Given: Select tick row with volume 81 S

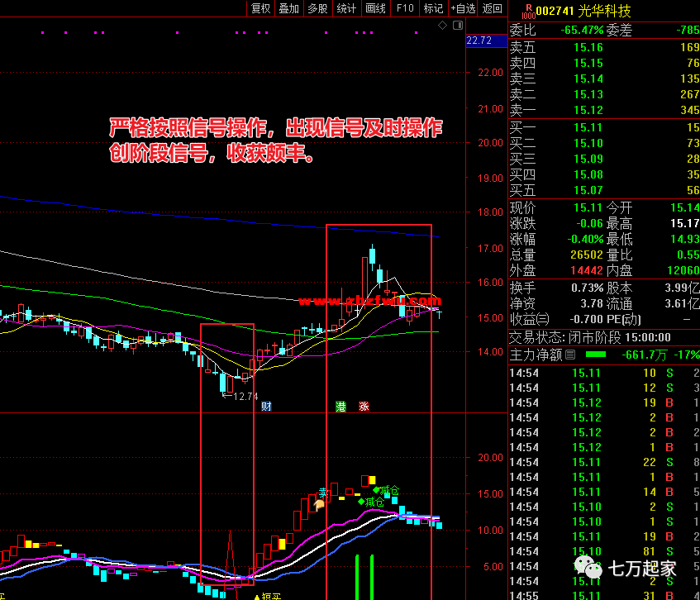Looking at the screenshot, I should click(604, 551).
